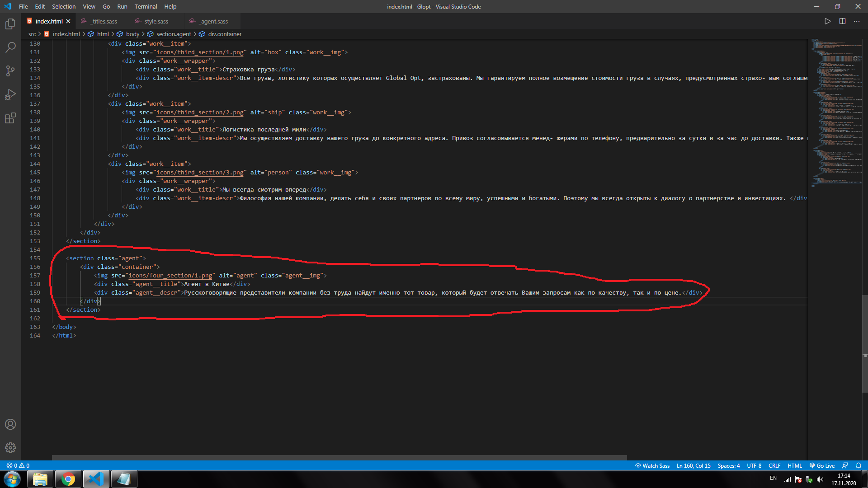
Task: Open the Explorer view in activity bar
Action: tap(10, 23)
